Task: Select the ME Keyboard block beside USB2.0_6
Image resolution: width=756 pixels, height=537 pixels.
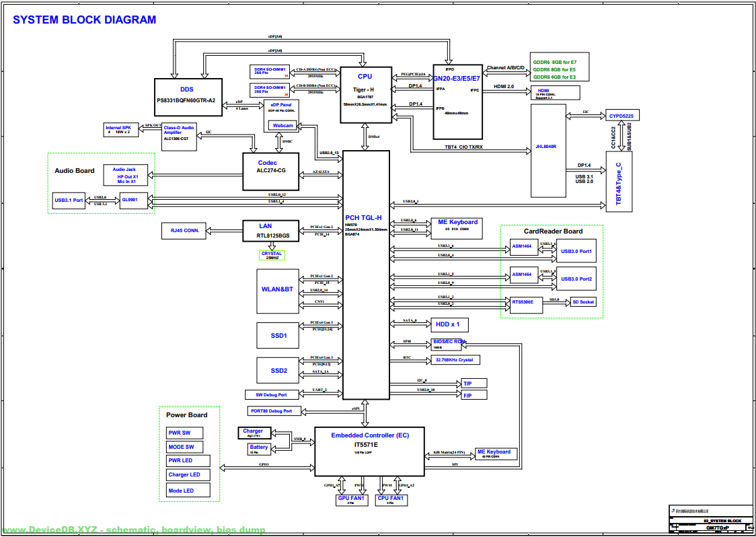Action: tap(457, 227)
